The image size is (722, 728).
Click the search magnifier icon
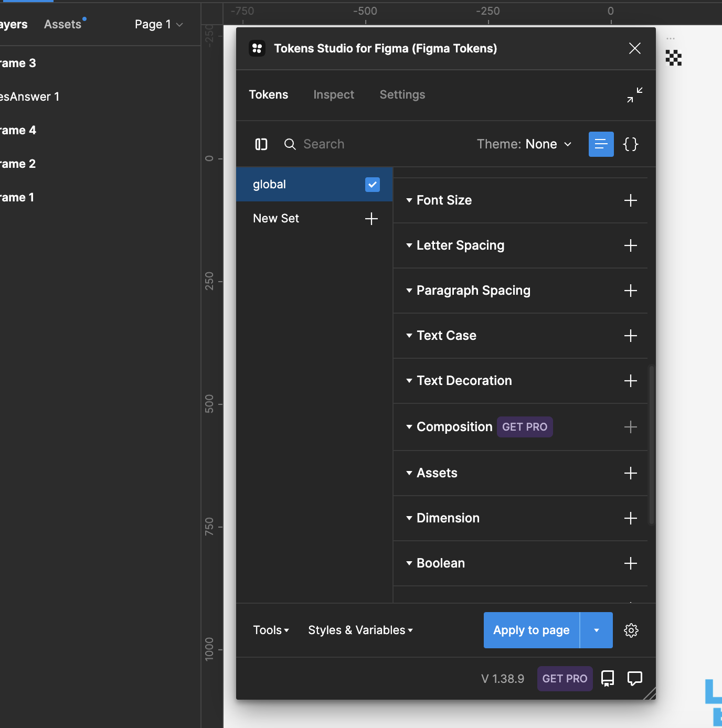pyautogui.click(x=290, y=144)
